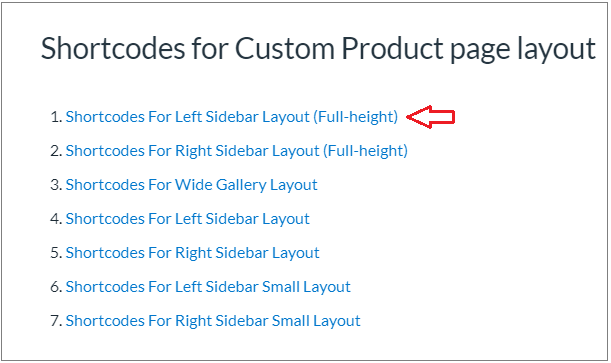The width and height of the screenshot is (611, 363).
Task: Click the word "Custom" in the heading
Action: tap(285, 49)
